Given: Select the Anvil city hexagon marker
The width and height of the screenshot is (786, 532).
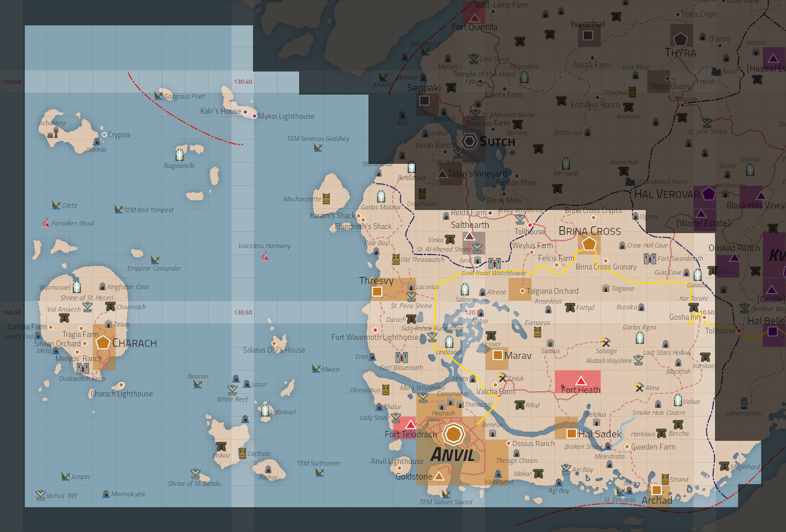Looking at the screenshot, I should (454, 434).
